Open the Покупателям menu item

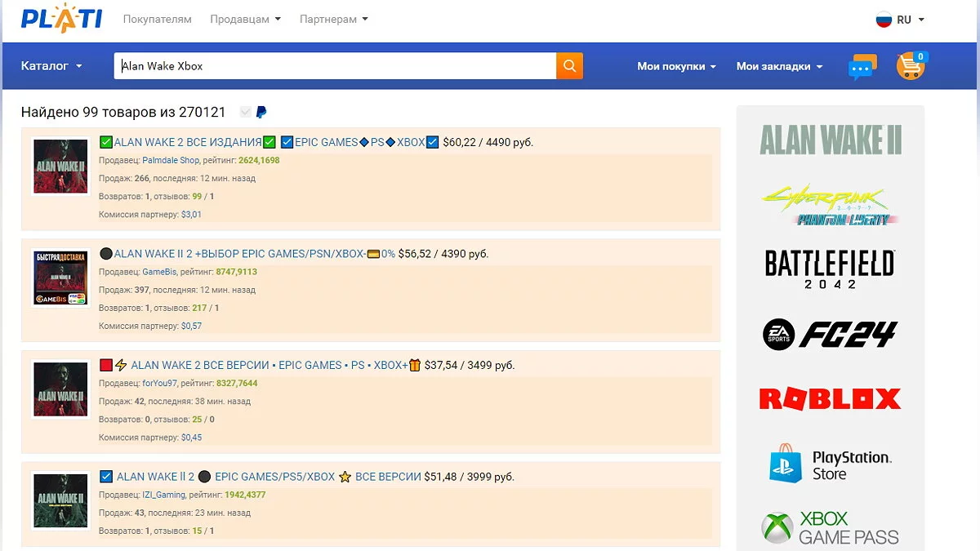(x=157, y=20)
